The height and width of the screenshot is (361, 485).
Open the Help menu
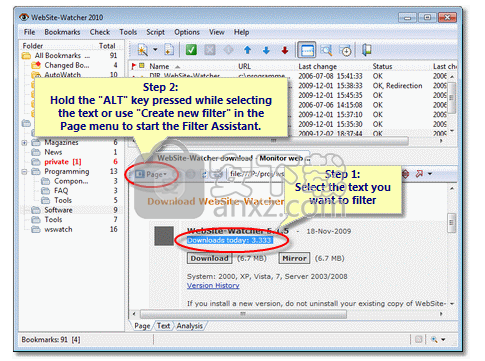point(241,32)
